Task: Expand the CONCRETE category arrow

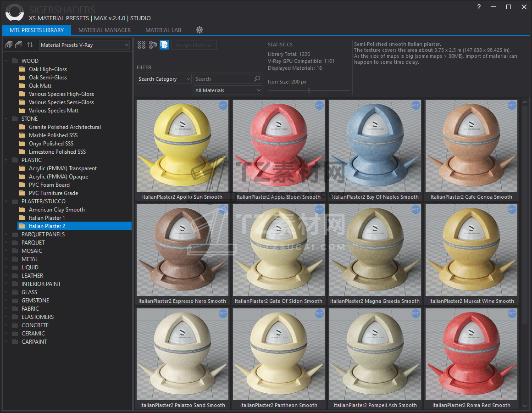Action: (6, 325)
